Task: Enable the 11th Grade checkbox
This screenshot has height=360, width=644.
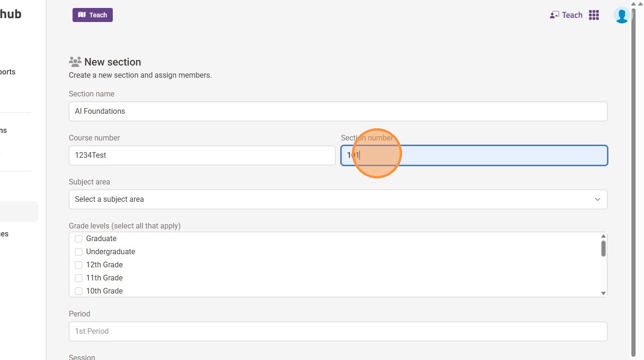Action: coord(79,278)
